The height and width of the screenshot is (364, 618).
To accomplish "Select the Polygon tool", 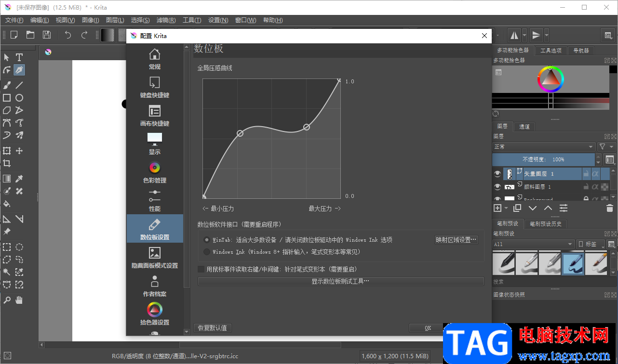I will 7,110.
